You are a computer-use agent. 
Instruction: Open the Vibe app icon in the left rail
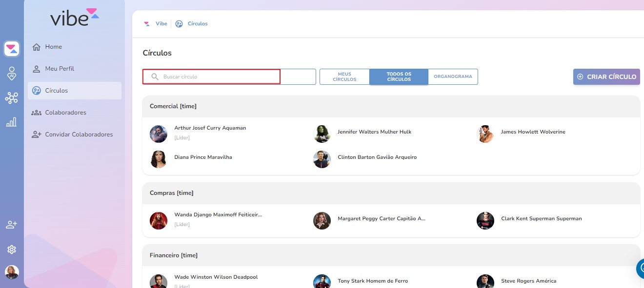[x=12, y=49]
